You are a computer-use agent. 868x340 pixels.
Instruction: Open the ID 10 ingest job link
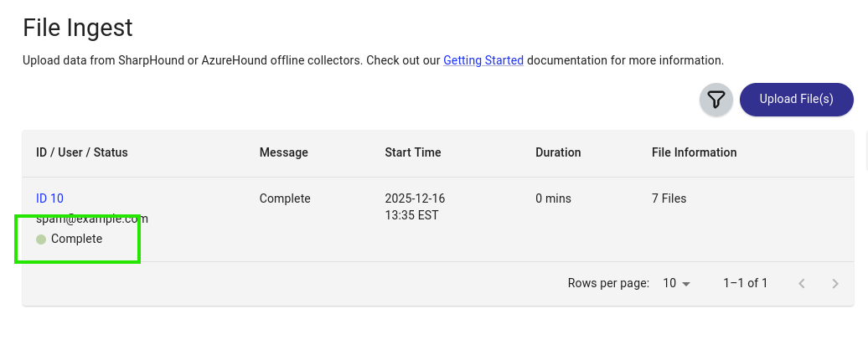pyautogui.click(x=49, y=198)
